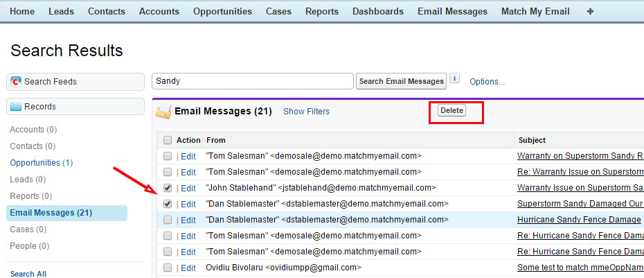The width and height of the screenshot is (644, 278).
Task: Expand the Options... search settings
Action: coord(487,82)
